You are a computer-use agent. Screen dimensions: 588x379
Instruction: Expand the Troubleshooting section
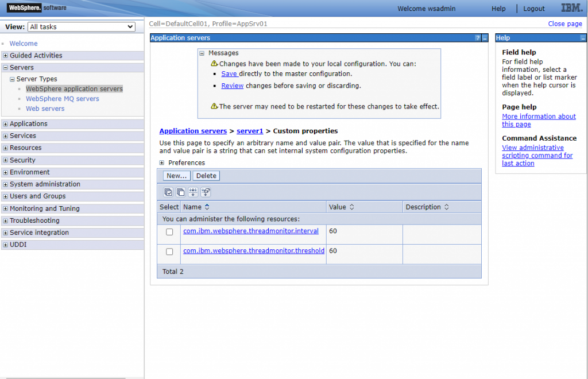point(5,221)
